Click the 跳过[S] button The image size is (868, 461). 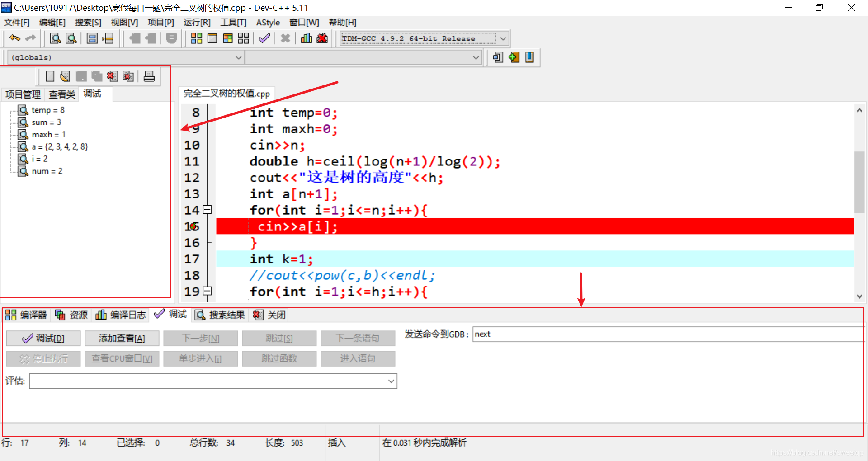tap(279, 338)
